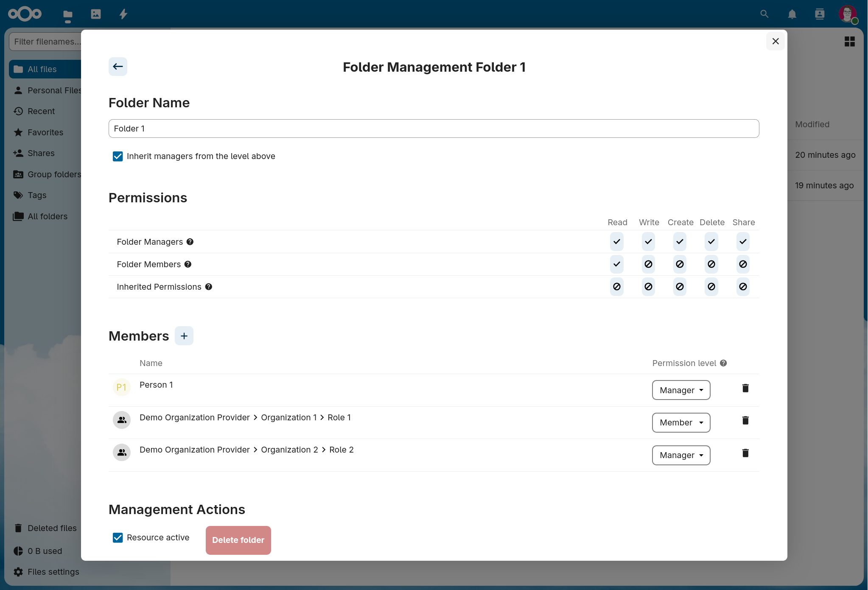Show Permission level help tooltip

pos(723,363)
